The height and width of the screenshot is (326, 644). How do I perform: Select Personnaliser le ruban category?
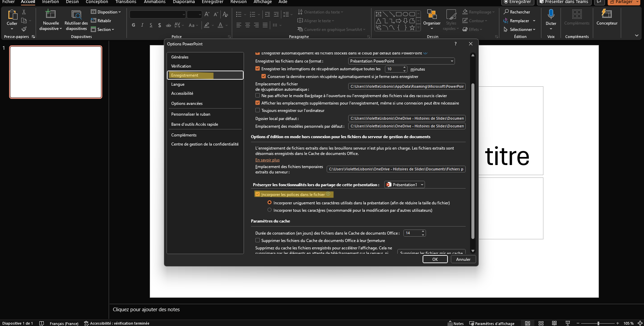[205, 114]
